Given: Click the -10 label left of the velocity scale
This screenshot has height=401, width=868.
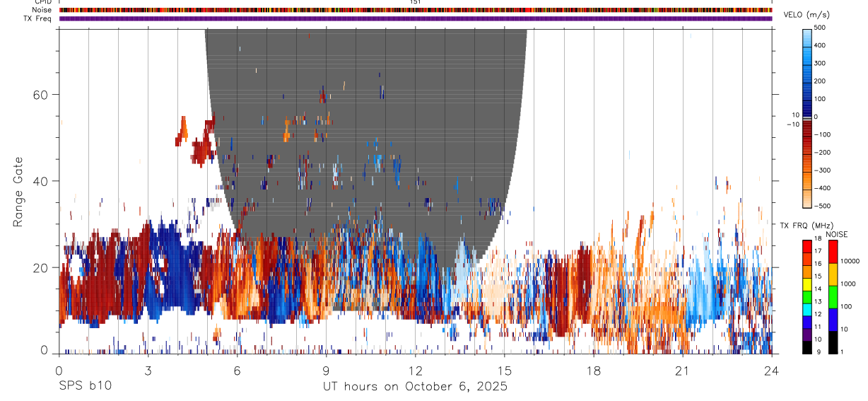Looking at the screenshot, I should pyautogui.click(x=793, y=124).
